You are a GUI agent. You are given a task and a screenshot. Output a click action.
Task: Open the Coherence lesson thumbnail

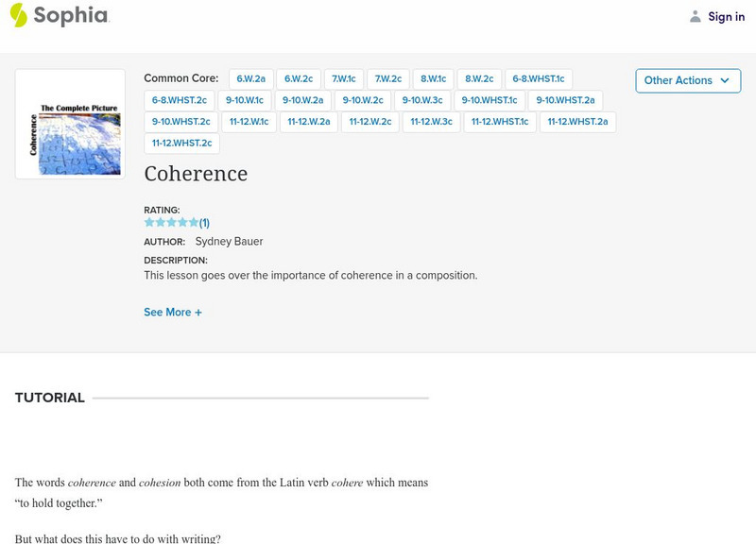(x=70, y=124)
